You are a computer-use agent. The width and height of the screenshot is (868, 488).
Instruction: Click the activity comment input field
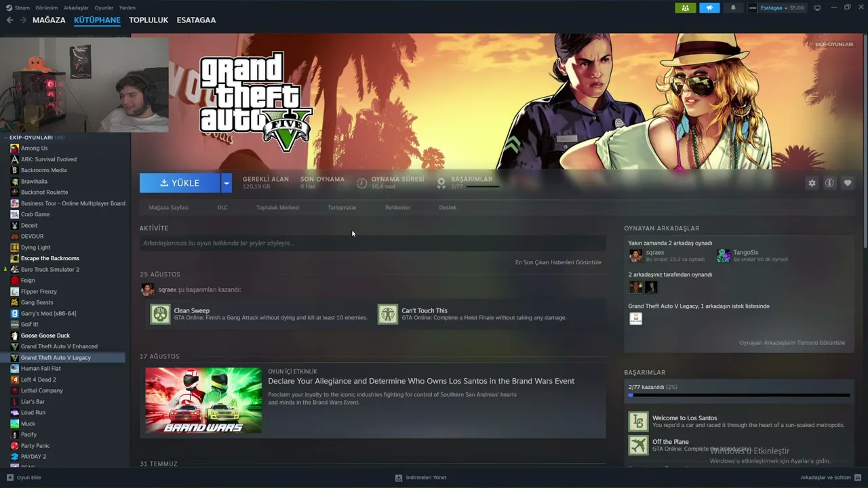[372, 243]
